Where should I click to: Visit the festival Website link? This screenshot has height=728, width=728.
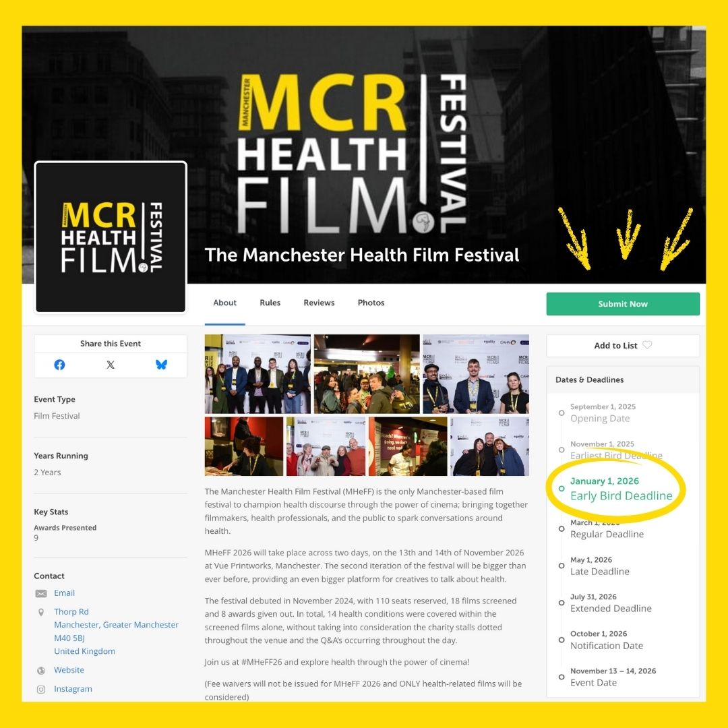click(69, 670)
